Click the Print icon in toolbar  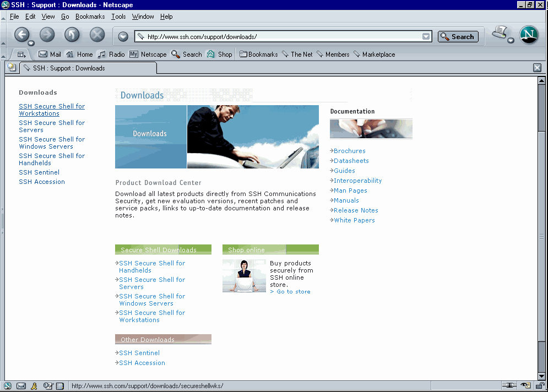click(500, 33)
